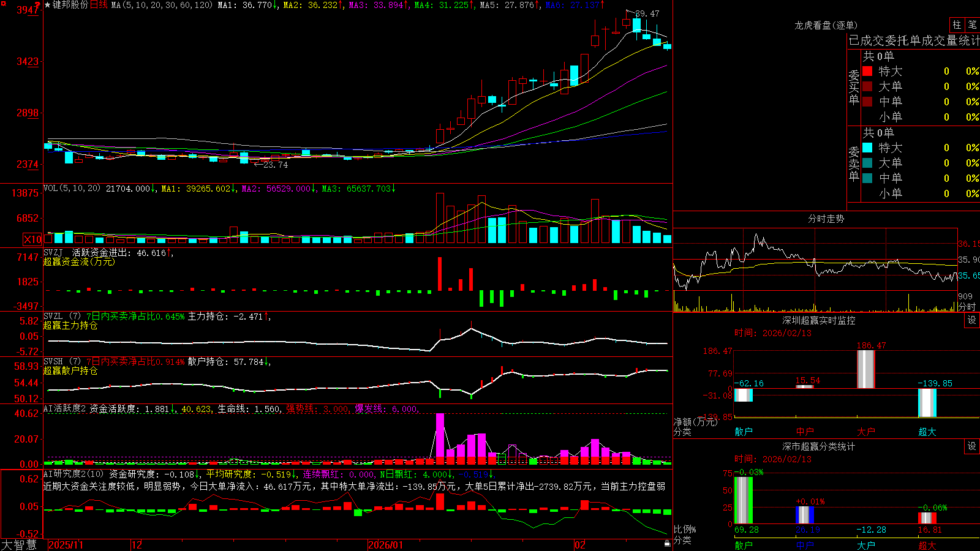The height and width of the screenshot is (551, 980).
Task: Select 散户 in 深圳超赢实时监控 panel
Action: [x=744, y=432]
